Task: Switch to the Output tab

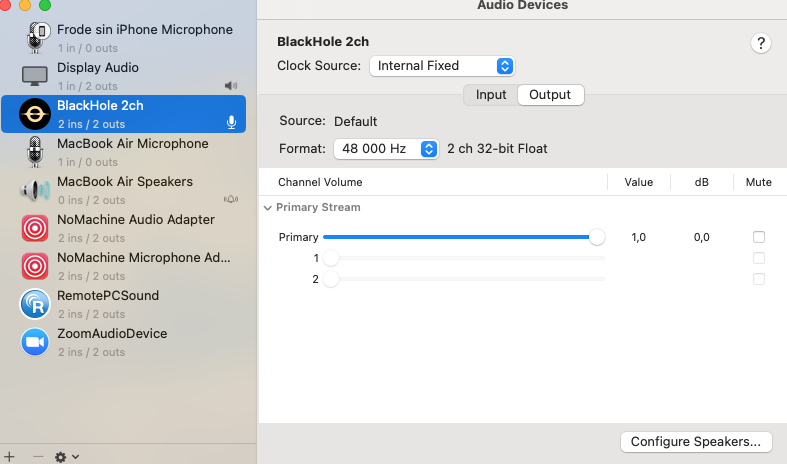Action: [550, 95]
